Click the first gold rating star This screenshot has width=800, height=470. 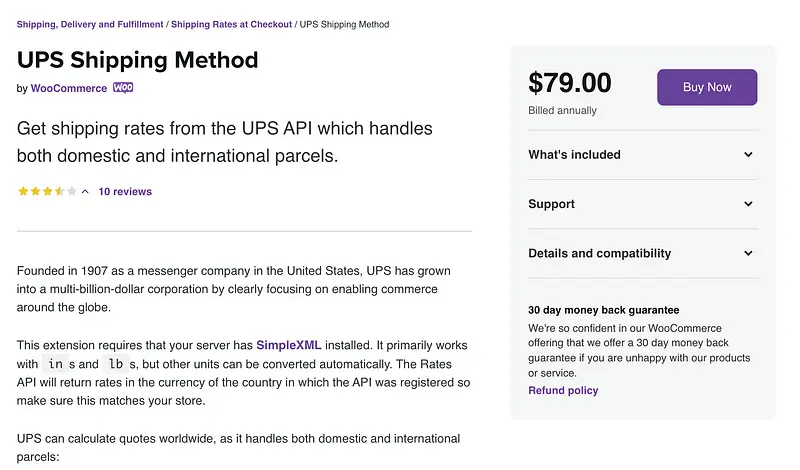click(23, 191)
